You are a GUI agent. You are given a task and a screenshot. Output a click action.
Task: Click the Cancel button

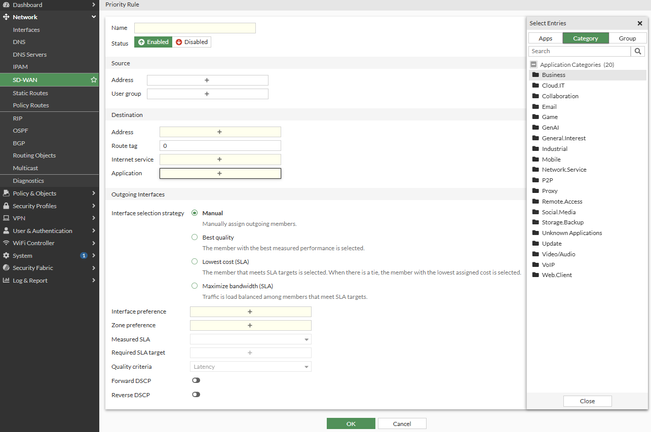(402, 424)
